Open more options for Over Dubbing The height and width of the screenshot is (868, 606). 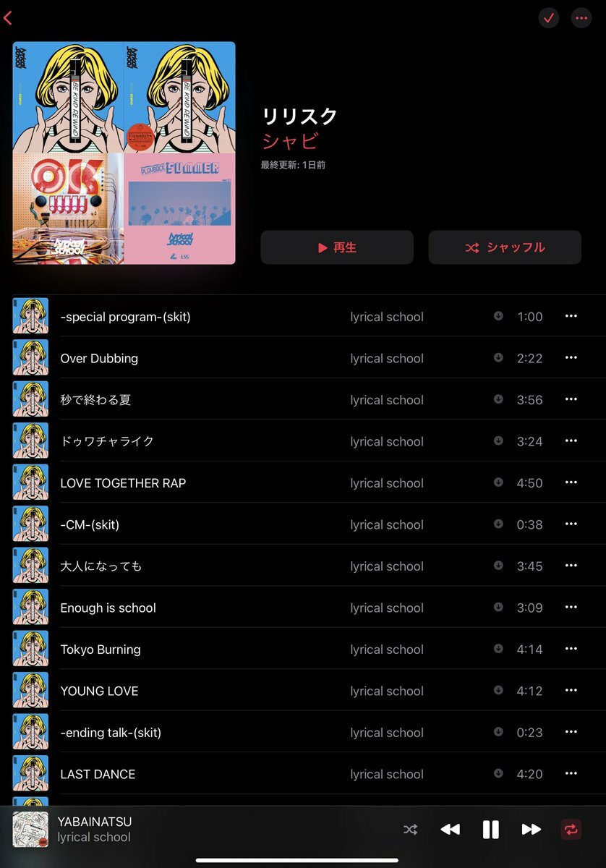(571, 358)
